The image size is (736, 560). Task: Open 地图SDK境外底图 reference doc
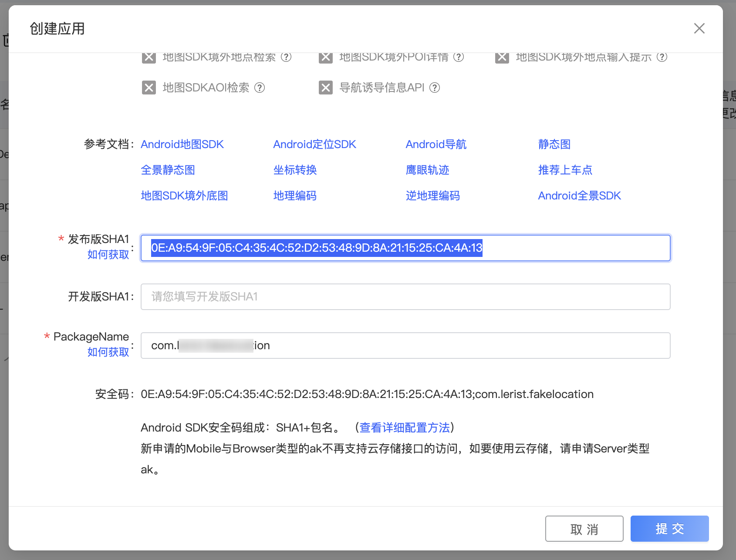(x=184, y=196)
